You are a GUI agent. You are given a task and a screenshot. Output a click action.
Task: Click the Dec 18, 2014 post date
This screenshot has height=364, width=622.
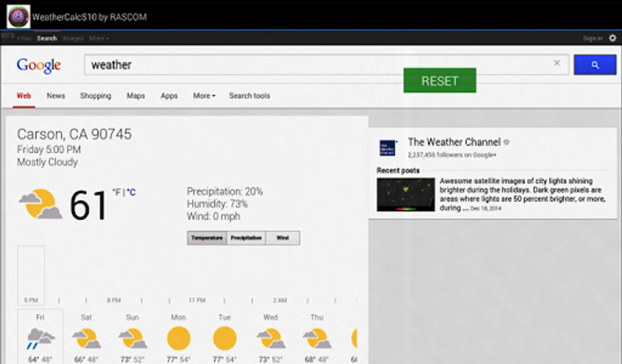486,209
